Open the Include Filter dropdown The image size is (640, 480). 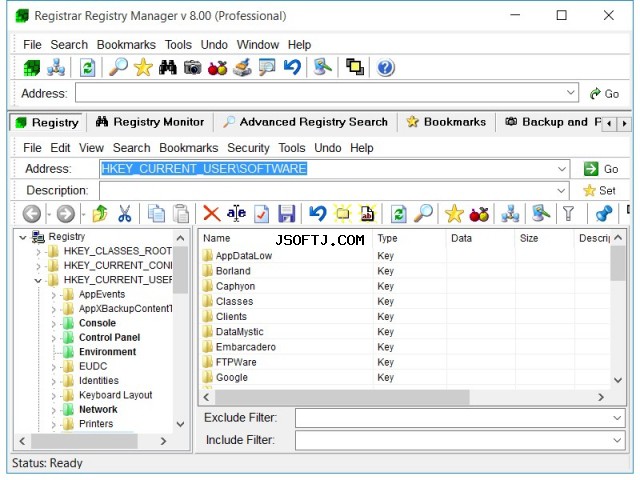coord(617,440)
